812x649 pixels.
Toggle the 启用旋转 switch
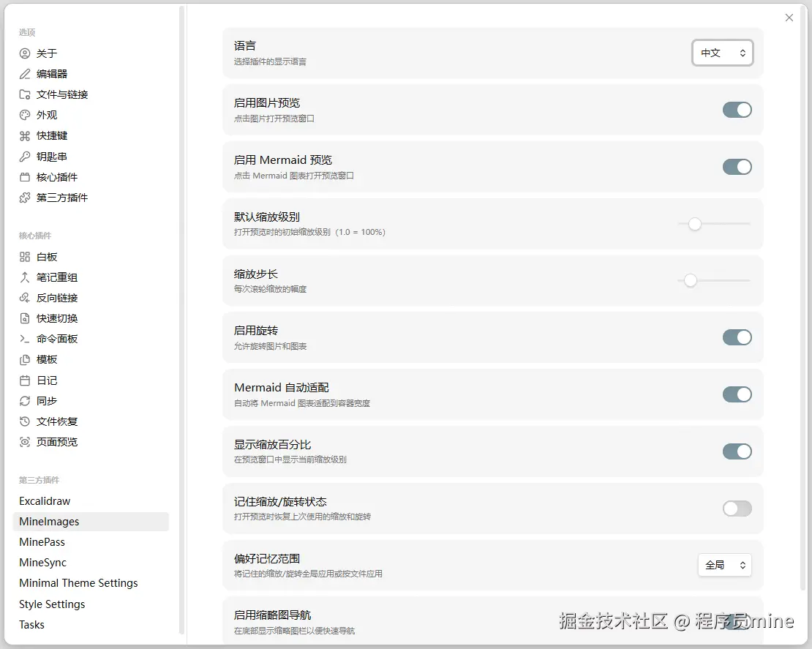click(737, 338)
